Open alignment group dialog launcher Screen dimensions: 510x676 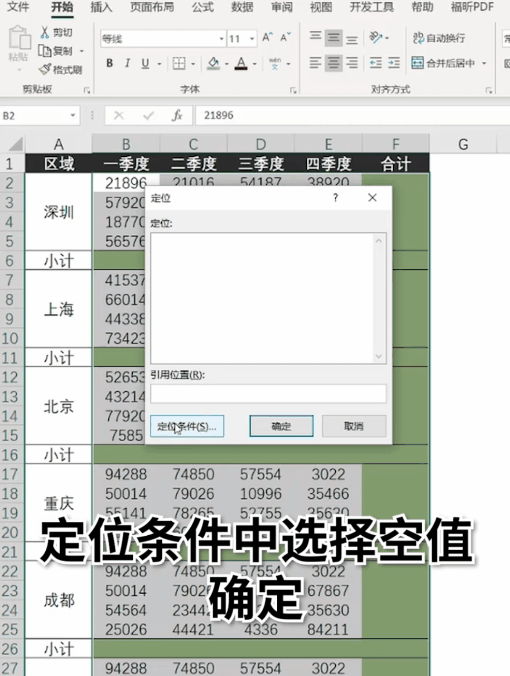click(488, 90)
